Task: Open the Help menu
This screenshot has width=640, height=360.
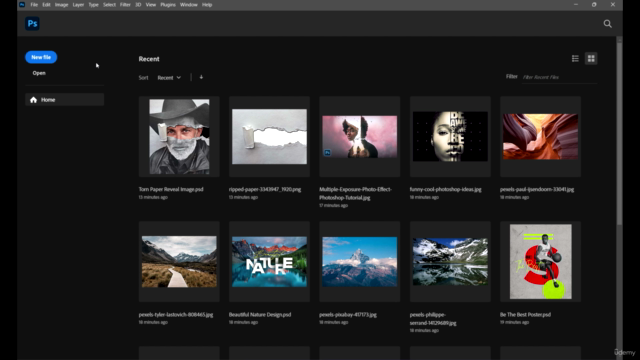Action: pyautogui.click(x=207, y=4)
